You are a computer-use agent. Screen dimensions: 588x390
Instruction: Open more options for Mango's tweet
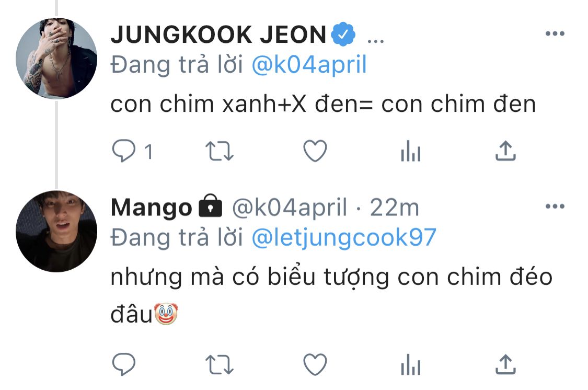coord(555,207)
